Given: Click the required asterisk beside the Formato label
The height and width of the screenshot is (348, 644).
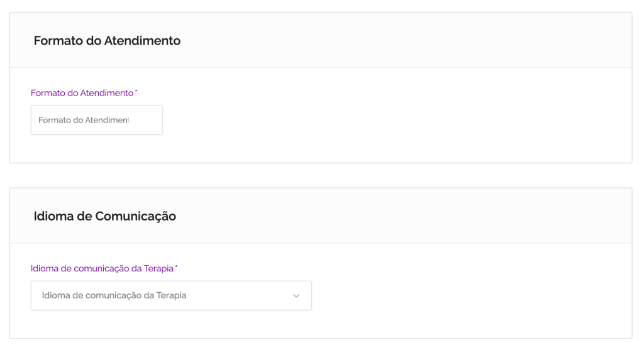Looking at the screenshot, I should point(136,92).
